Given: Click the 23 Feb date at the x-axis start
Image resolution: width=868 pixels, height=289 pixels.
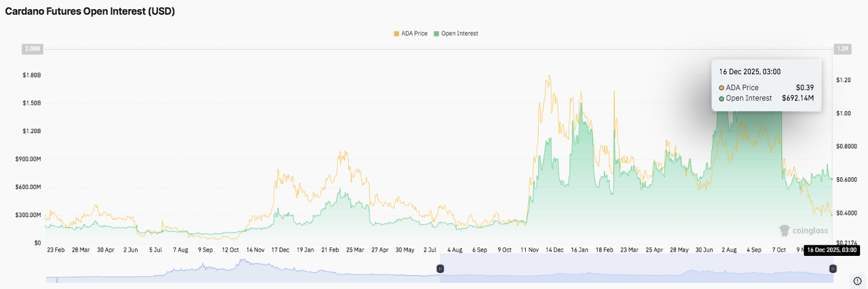Looking at the screenshot, I should [56, 250].
